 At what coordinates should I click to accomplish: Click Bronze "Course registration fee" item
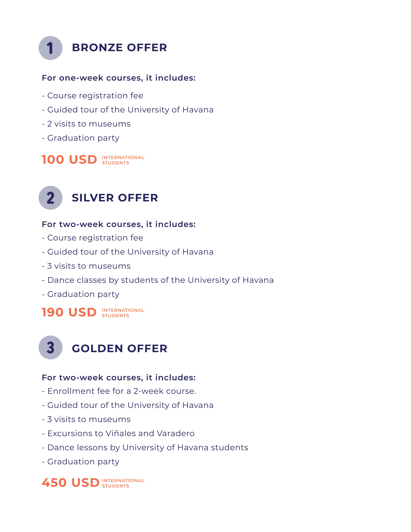pyautogui.click(x=92, y=96)
